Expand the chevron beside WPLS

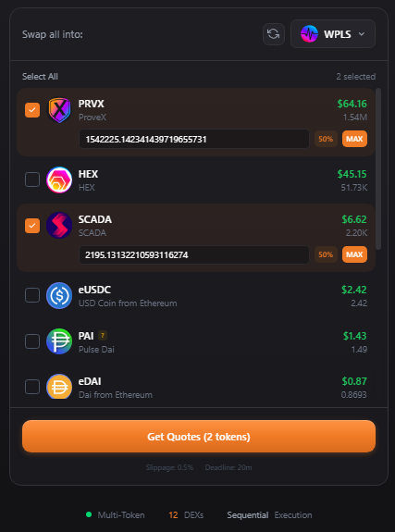(362, 34)
